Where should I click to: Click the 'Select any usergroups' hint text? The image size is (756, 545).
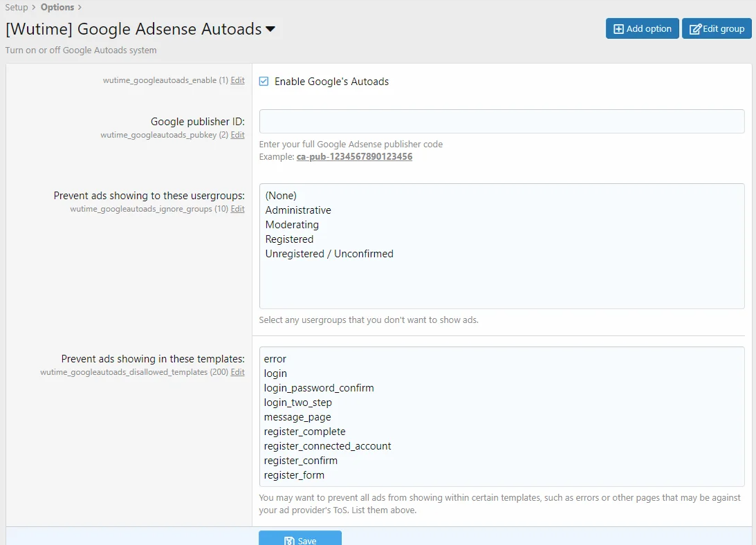[x=369, y=320]
